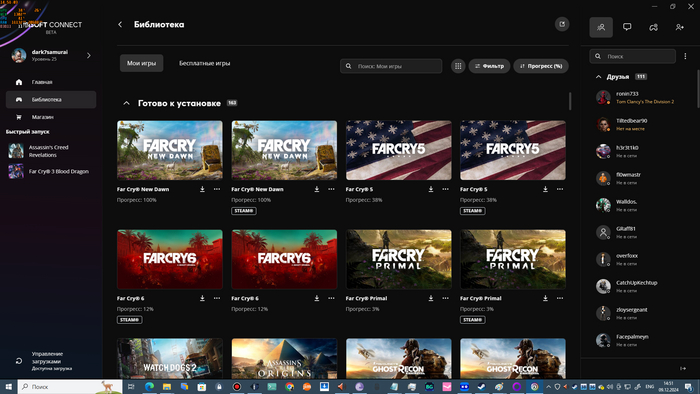Expand the dark7samurai profile chevron

pyautogui.click(x=89, y=55)
